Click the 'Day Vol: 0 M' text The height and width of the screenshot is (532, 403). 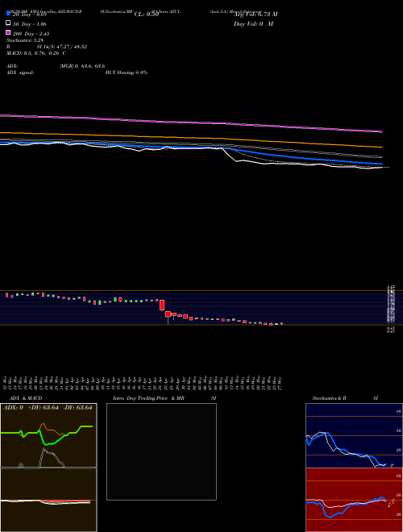pos(253,23)
